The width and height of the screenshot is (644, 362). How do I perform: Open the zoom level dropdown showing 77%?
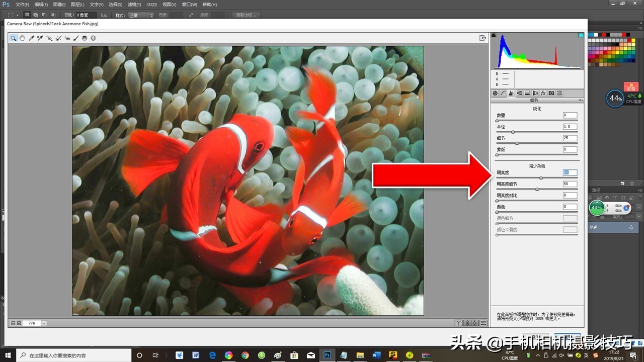pos(44,323)
